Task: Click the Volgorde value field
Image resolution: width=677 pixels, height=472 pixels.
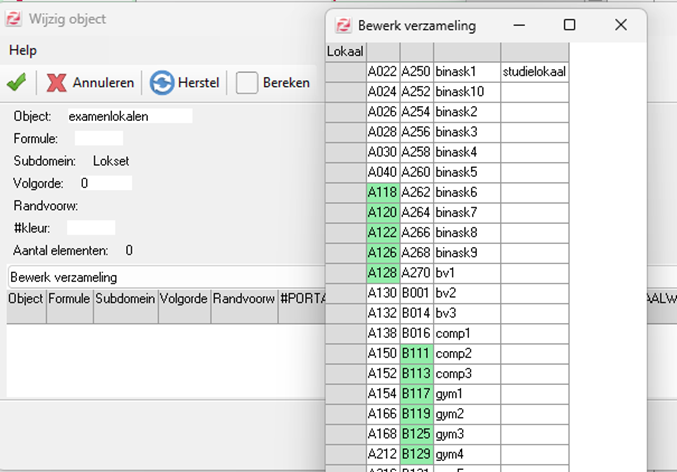Action: pyautogui.click(x=105, y=183)
